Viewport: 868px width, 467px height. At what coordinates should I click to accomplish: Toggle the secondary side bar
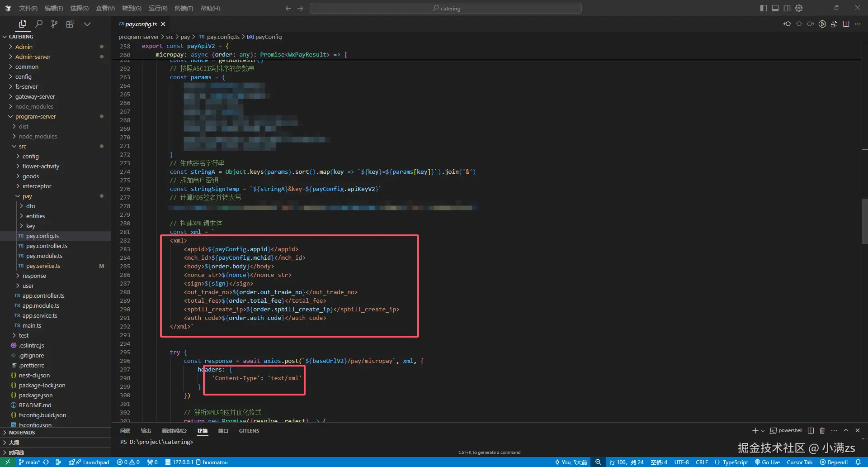pyautogui.click(x=787, y=8)
